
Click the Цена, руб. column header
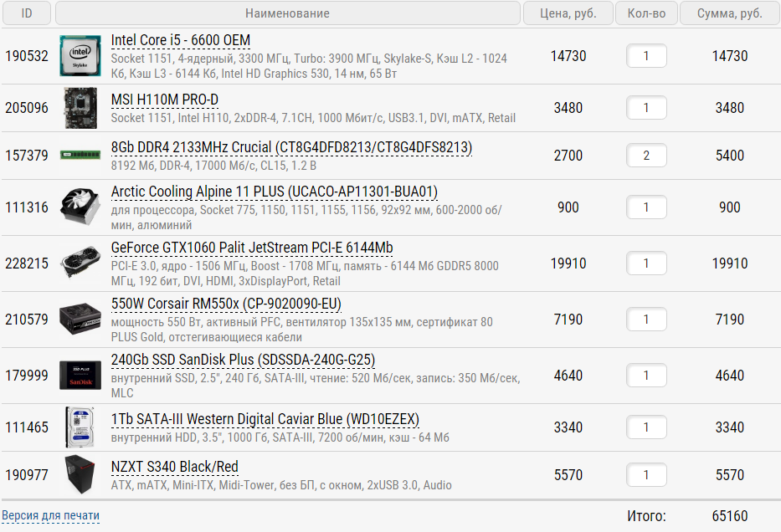pos(568,13)
